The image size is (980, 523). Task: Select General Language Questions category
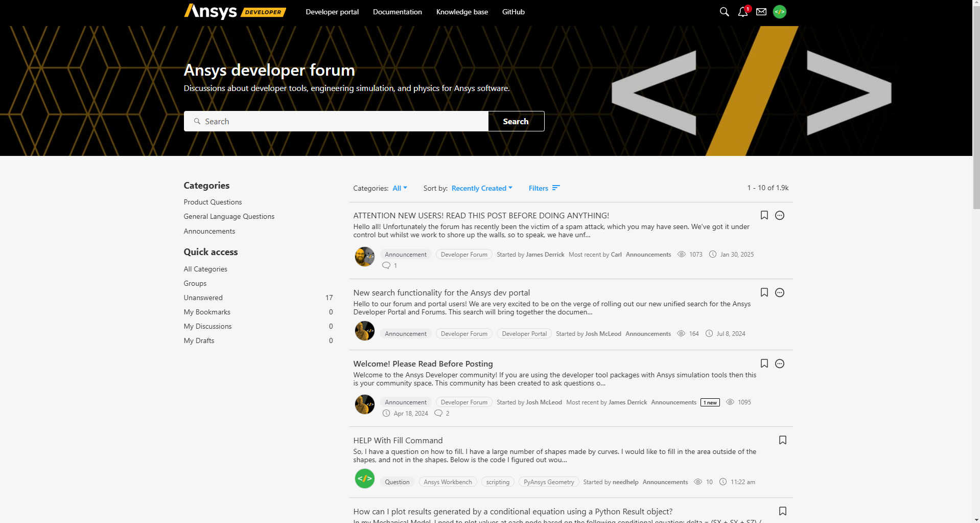pyautogui.click(x=229, y=216)
